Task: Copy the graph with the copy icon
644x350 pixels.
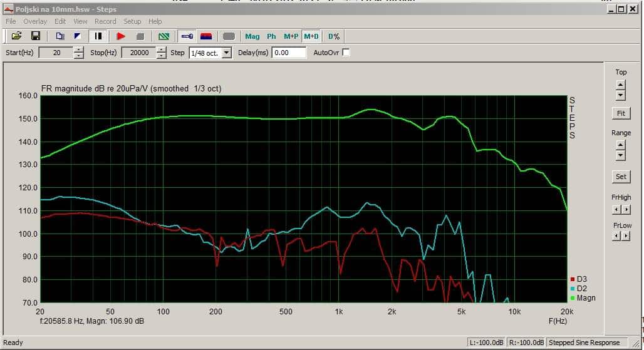Action: point(60,36)
